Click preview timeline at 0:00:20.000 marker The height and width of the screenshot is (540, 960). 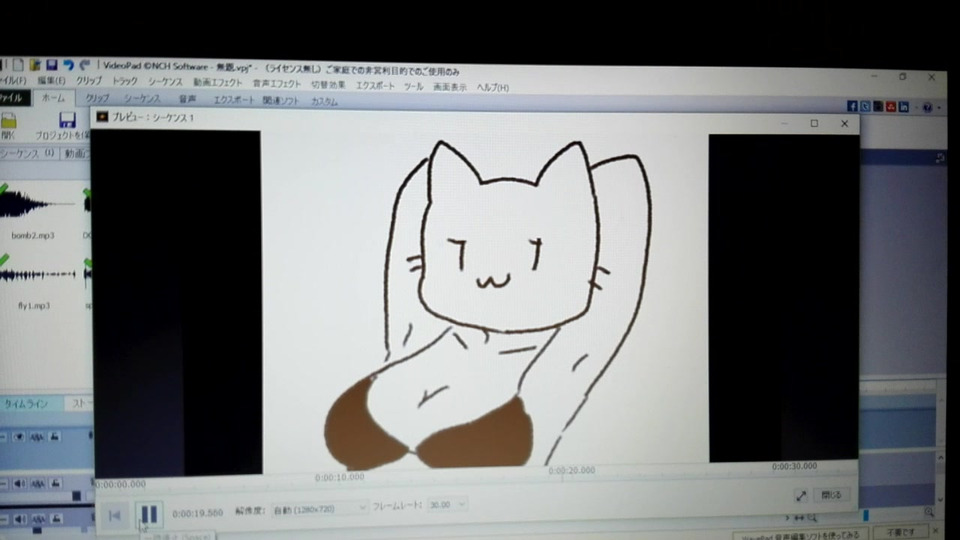[x=571, y=470]
